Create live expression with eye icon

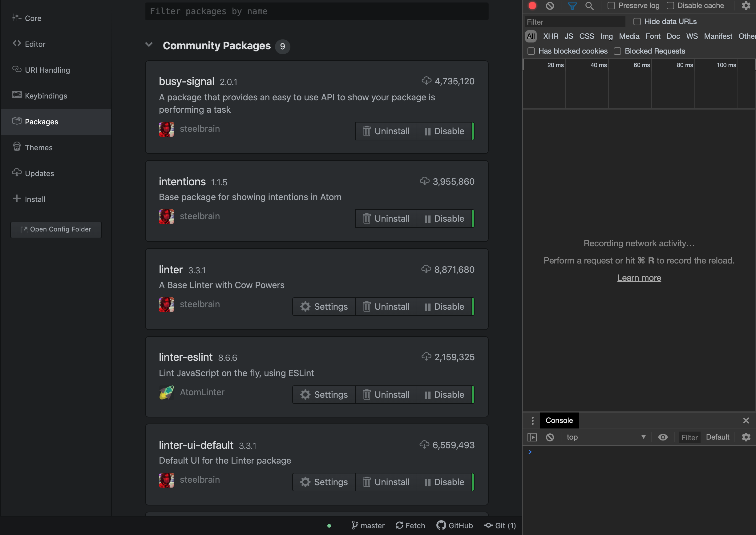[663, 437]
